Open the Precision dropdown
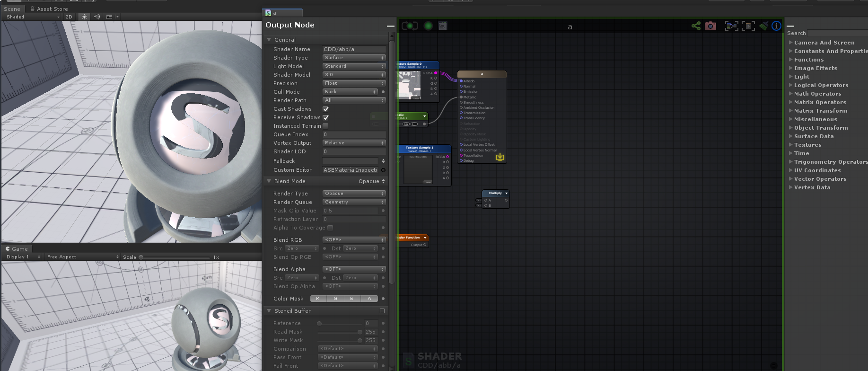The width and height of the screenshot is (868, 371). [x=354, y=83]
